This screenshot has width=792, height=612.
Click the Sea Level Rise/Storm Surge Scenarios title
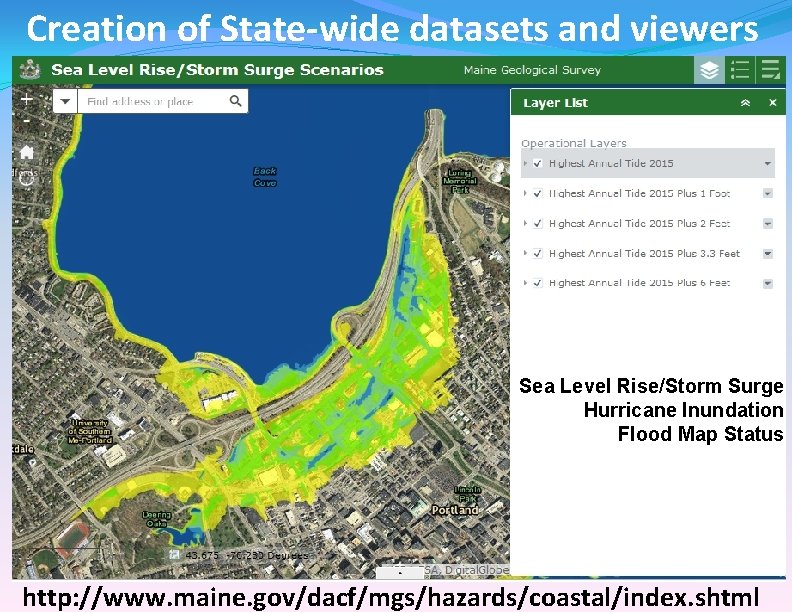click(217, 70)
